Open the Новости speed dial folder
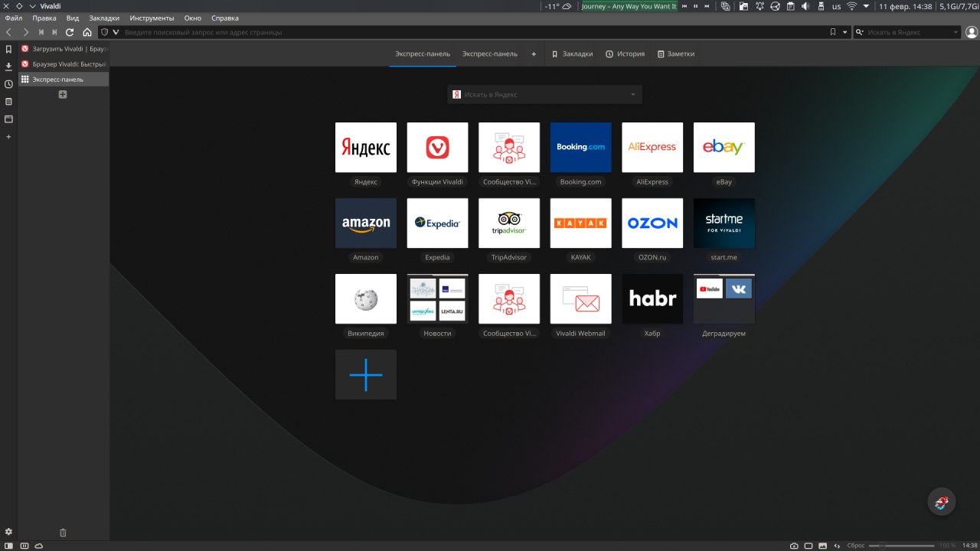This screenshot has width=980, height=551. tap(437, 298)
